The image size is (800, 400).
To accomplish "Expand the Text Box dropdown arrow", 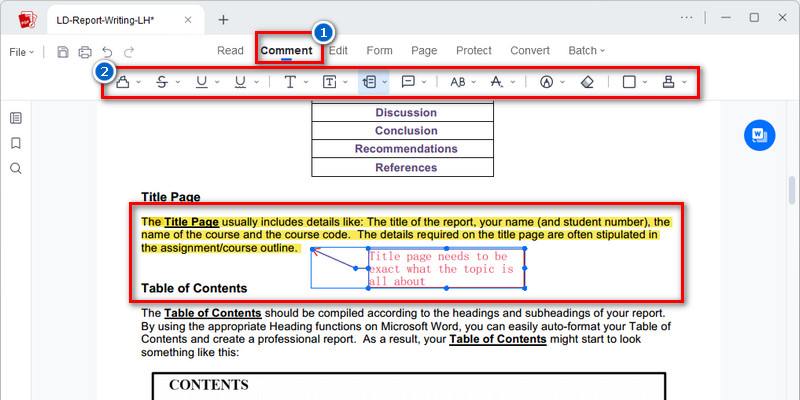I will click(345, 82).
